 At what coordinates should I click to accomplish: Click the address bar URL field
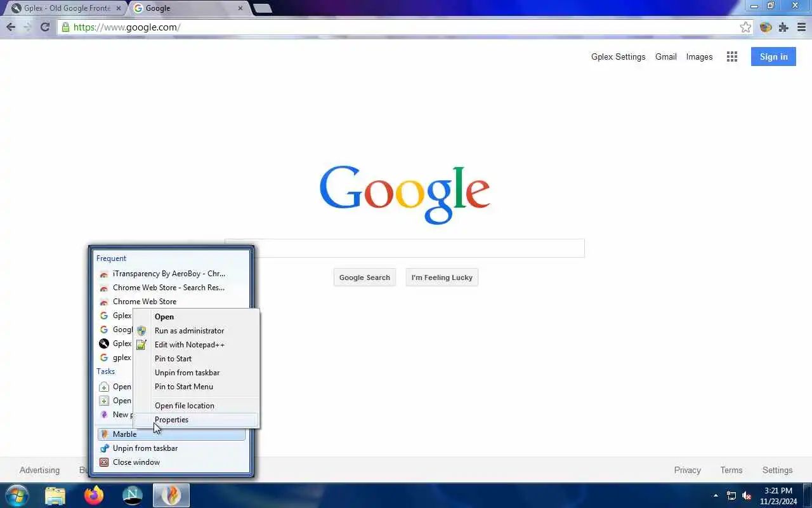click(x=403, y=27)
